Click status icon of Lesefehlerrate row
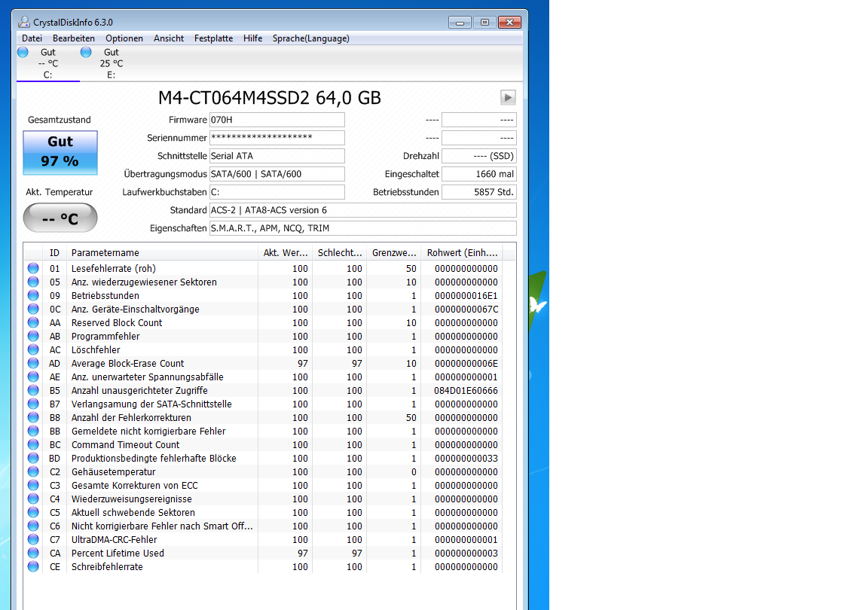 click(x=33, y=268)
